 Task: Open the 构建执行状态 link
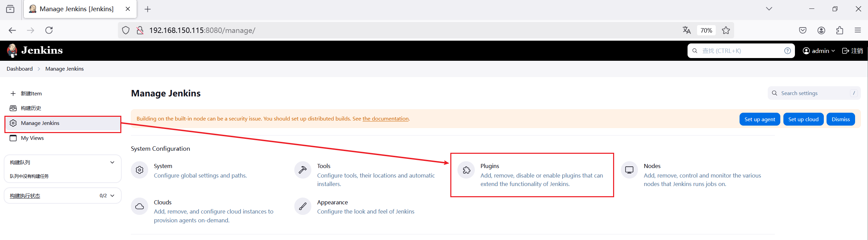point(25,196)
